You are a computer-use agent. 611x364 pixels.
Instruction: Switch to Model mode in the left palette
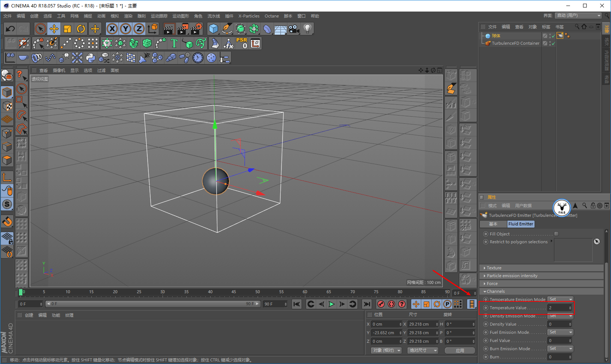coord(7,92)
